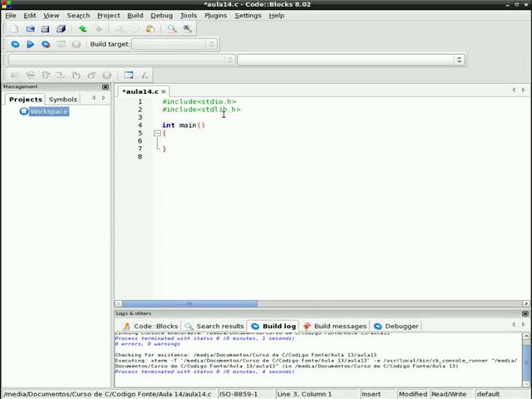Select the Projects tab
The image size is (532, 399).
coord(25,99)
